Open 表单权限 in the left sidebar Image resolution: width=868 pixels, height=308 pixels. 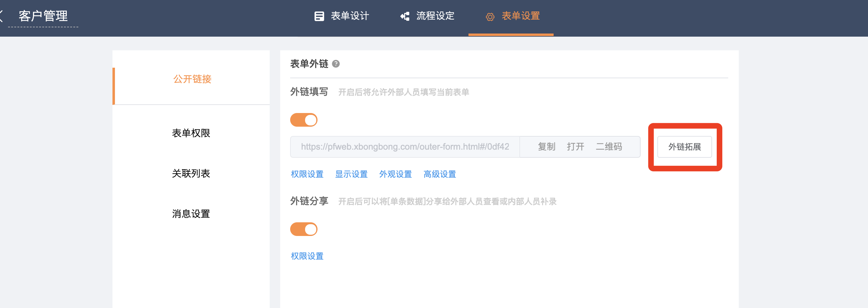pyautogui.click(x=191, y=133)
